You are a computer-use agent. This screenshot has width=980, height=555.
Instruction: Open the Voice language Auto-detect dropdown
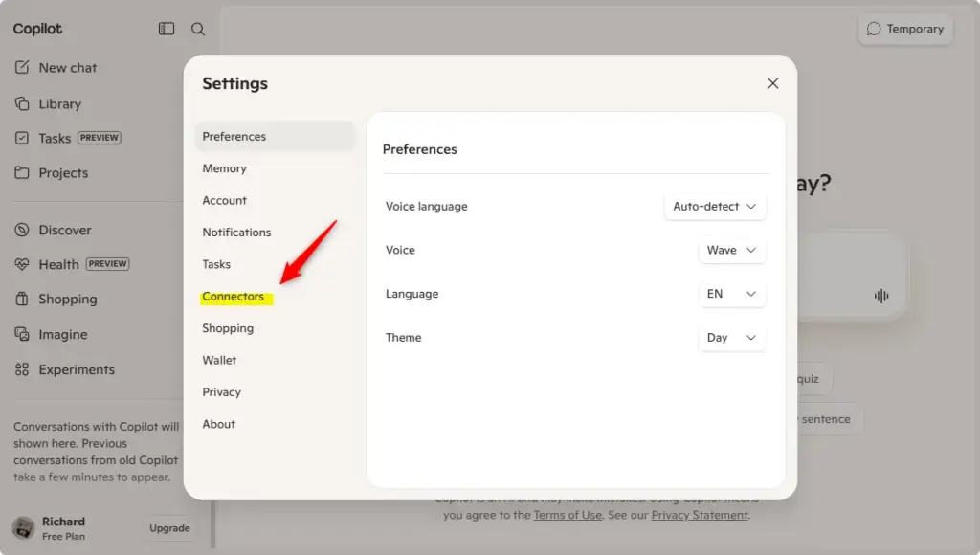click(715, 207)
